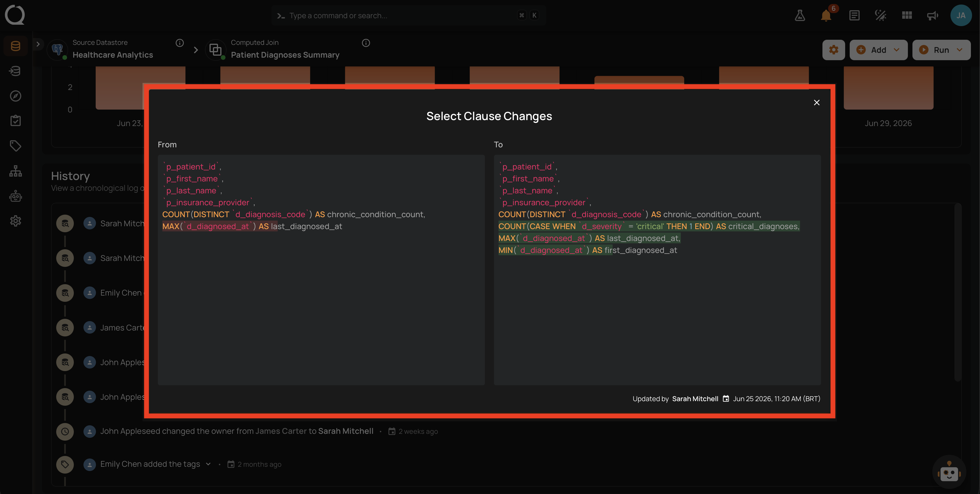Expand the sidebar with the chevron arrow

pos(38,44)
